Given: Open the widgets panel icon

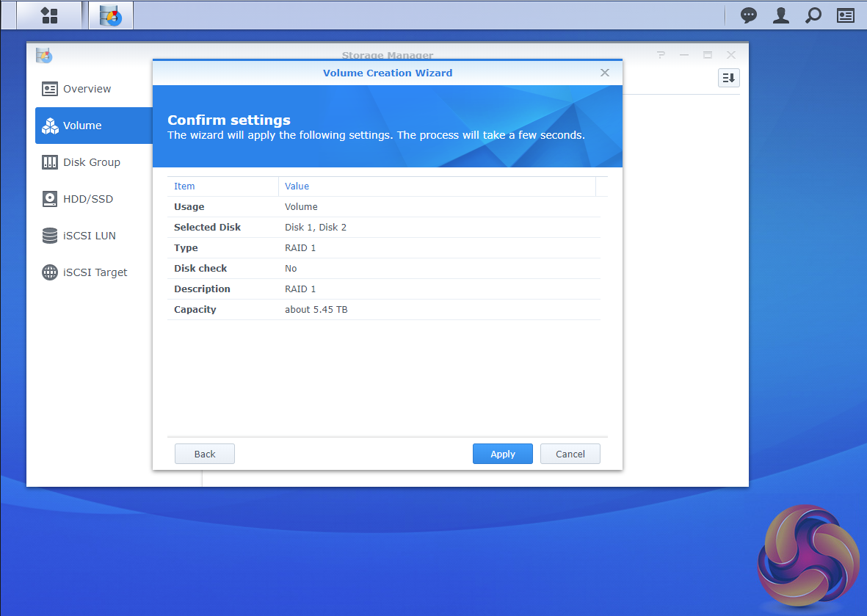Looking at the screenshot, I should tap(846, 15).
